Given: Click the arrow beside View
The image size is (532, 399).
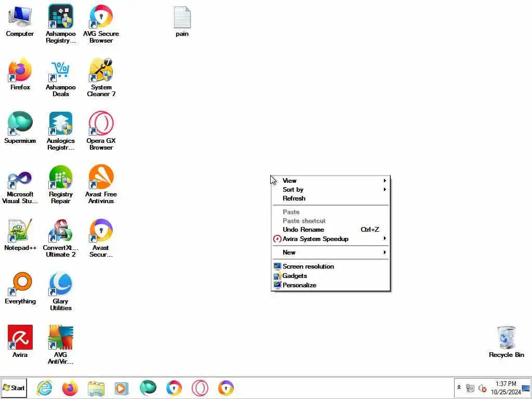Looking at the screenshot, I should click(x=385, y=180).
